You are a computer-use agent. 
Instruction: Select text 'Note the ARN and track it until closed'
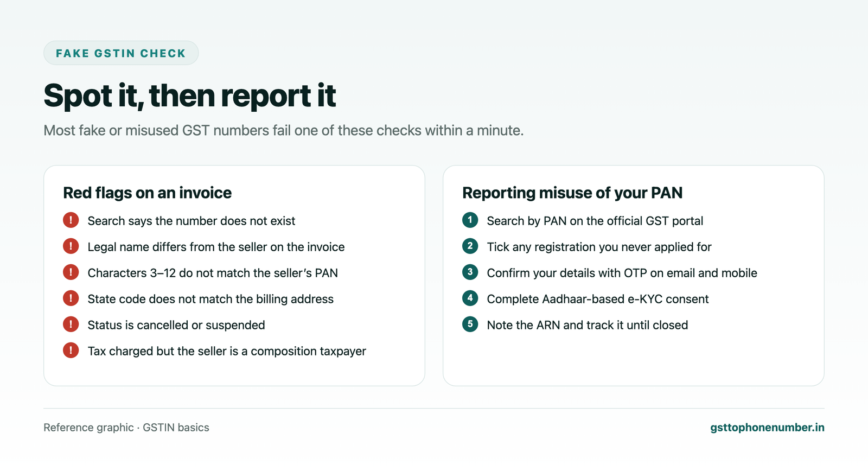click(588, 325)
